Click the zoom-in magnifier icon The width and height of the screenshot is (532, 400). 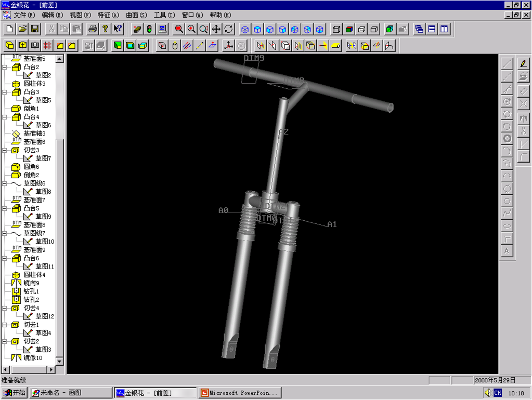191,29
